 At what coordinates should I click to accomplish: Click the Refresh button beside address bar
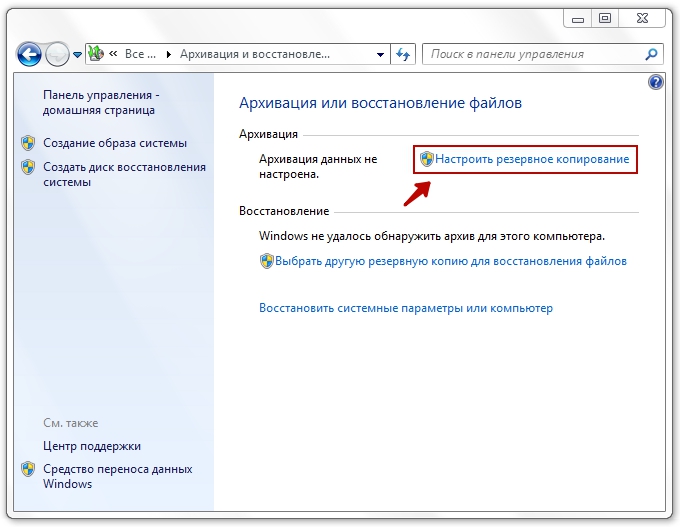(x=403, y=54)
